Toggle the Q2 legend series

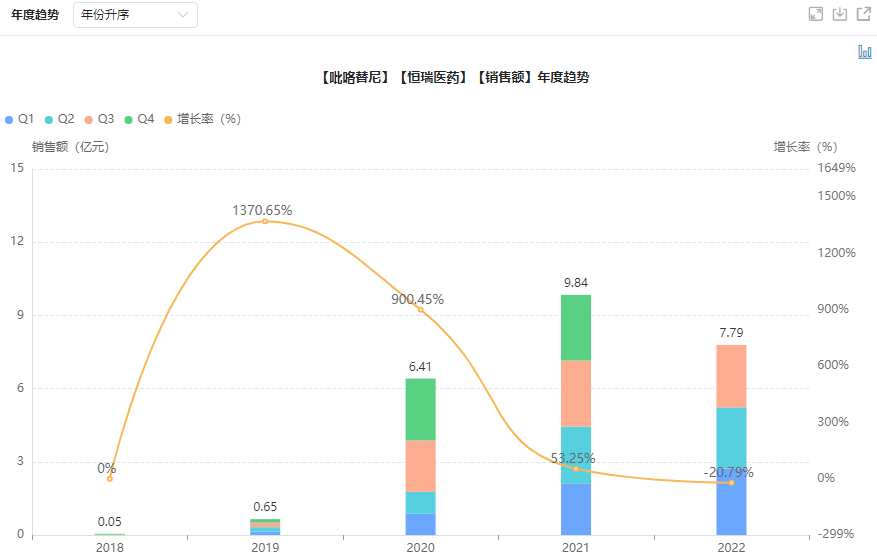point(60,119)
